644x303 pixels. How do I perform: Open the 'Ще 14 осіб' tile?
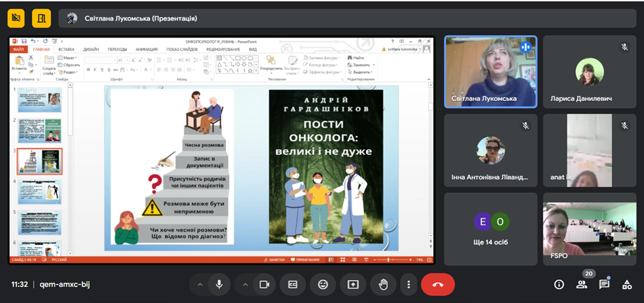(x=491, y=229)
